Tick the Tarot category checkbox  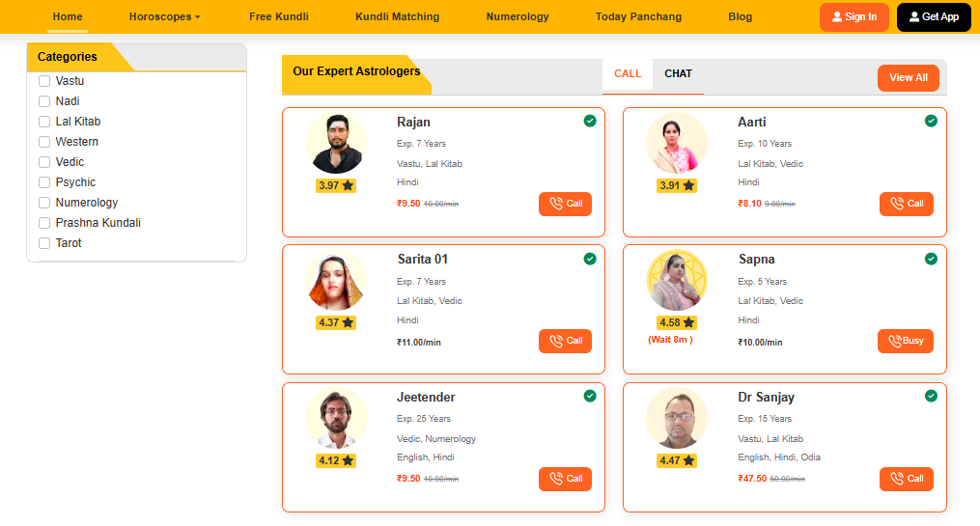[44, 243]
